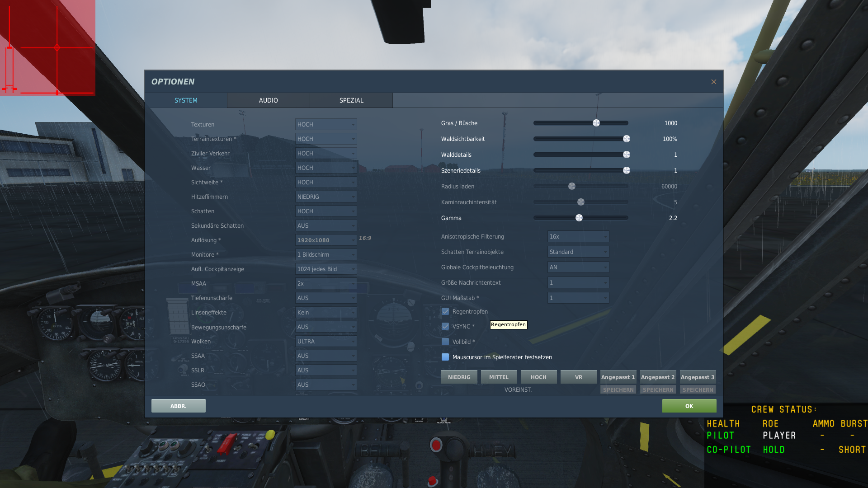Click the Walddetails slider handle
This screenshot has height=488, width=868.
coord(627,155)
